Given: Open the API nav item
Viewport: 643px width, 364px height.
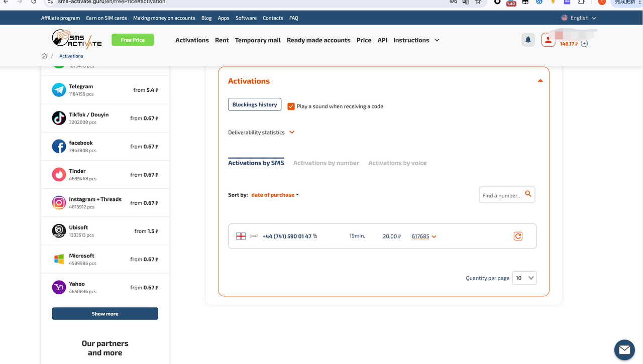Looking at the screenshot, I should click(x=382, y=40).
